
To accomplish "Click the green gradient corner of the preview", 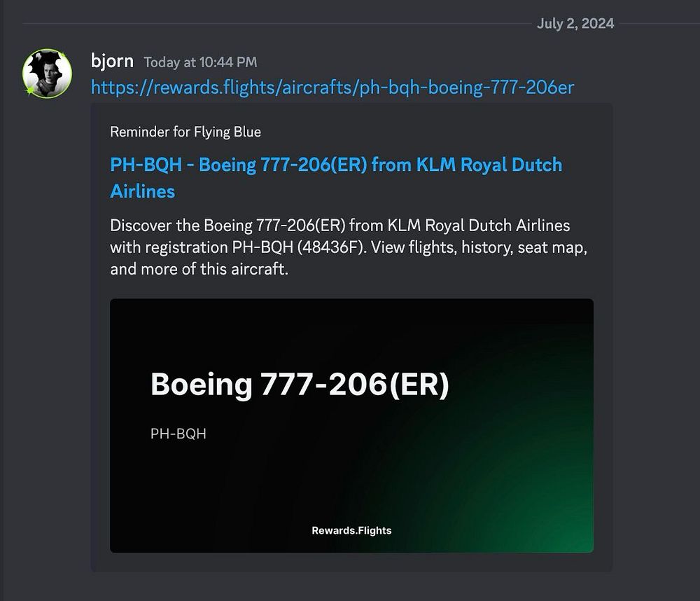I will (x=560, y=518).
